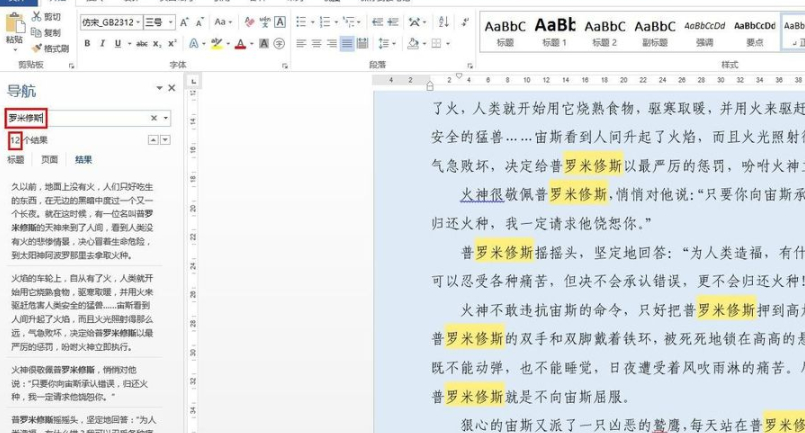Click the multilevel list icon
This screenshot has width=805, height=433.
[348, 22]
